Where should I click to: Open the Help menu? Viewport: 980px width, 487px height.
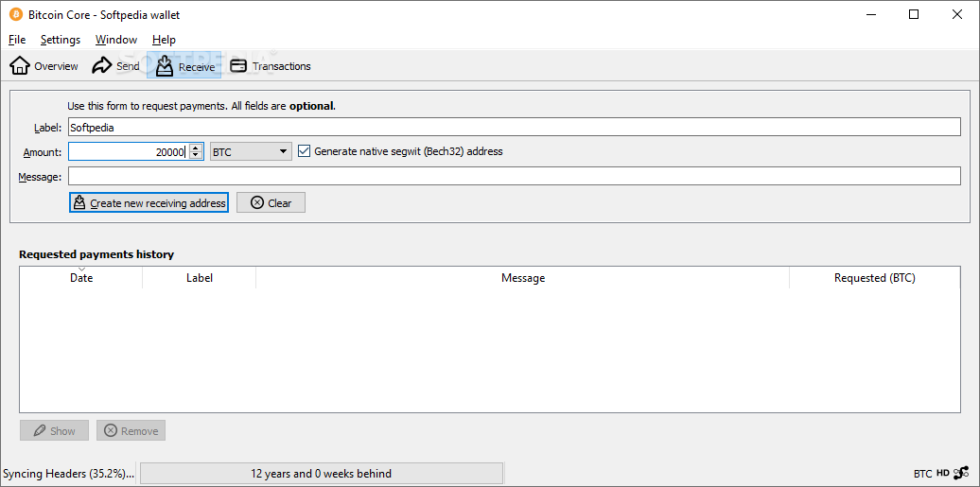point(164,40)
